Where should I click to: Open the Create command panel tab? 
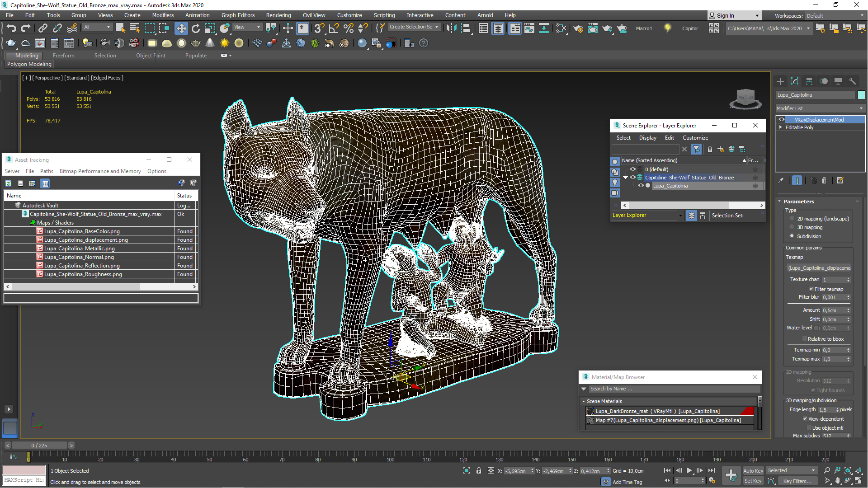[x=780, y=81]
